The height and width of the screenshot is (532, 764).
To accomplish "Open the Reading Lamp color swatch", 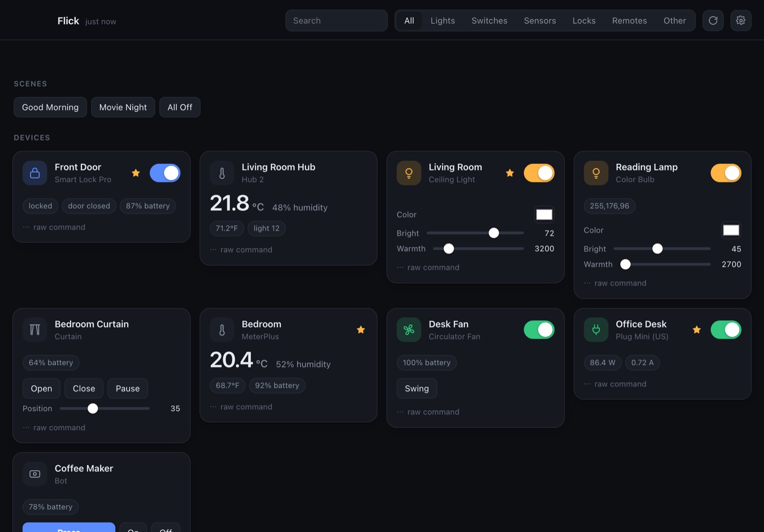I will [731, 230].
